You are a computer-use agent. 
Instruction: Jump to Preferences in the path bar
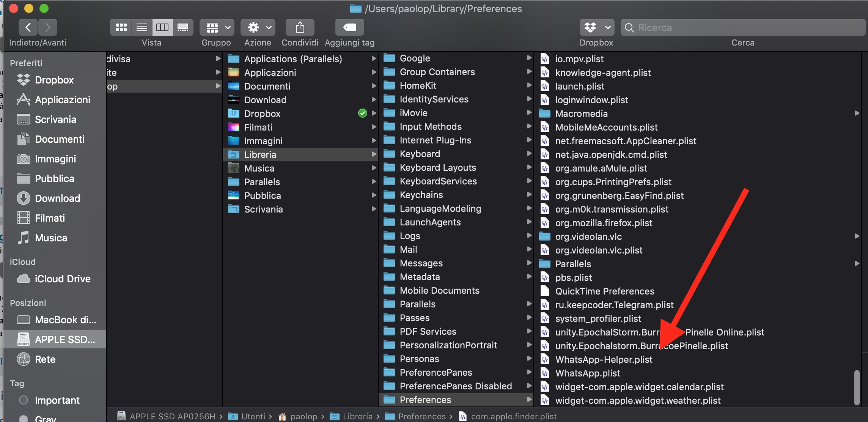pyautogui.click(x=415, y=416)
